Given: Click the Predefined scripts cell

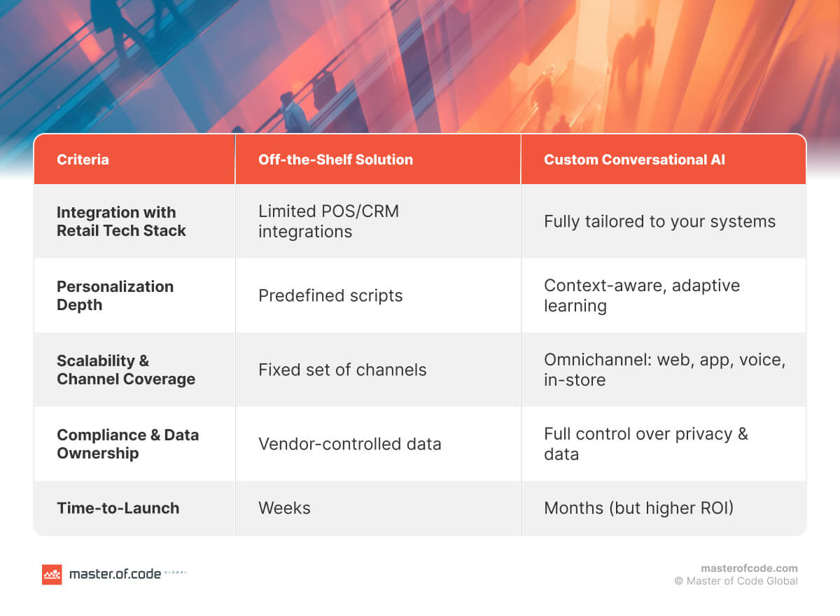Looking at the screenshot, I should (x=330, y=295).
